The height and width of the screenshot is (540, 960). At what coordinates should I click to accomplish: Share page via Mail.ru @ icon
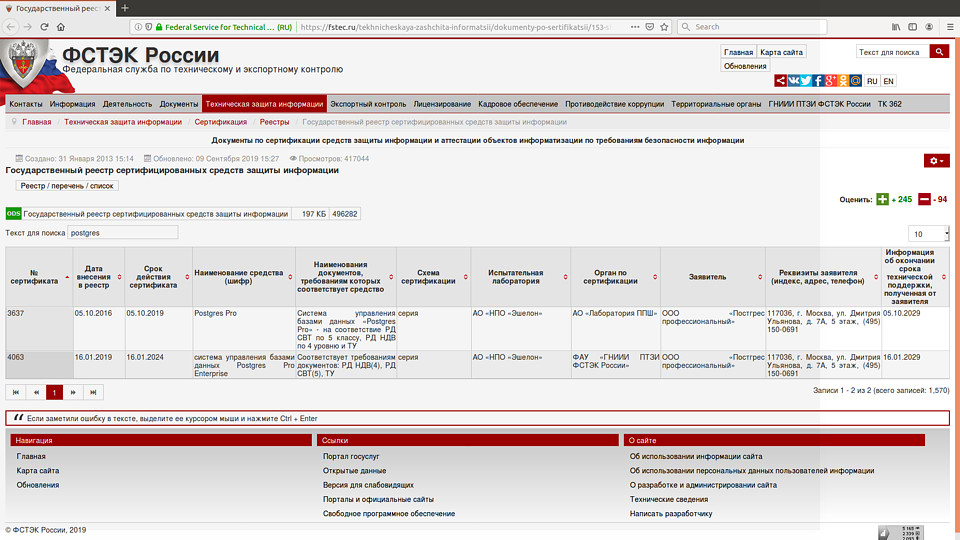pos(856,81)
